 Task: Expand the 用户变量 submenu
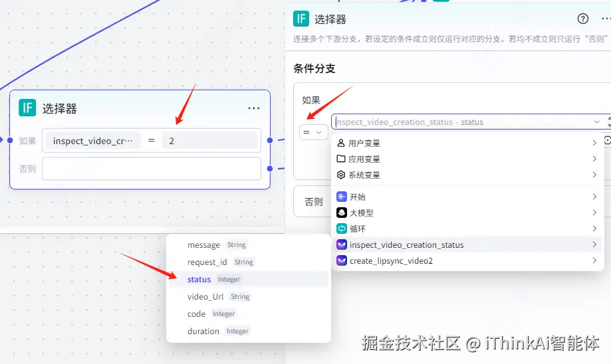[x=594, y=143]
